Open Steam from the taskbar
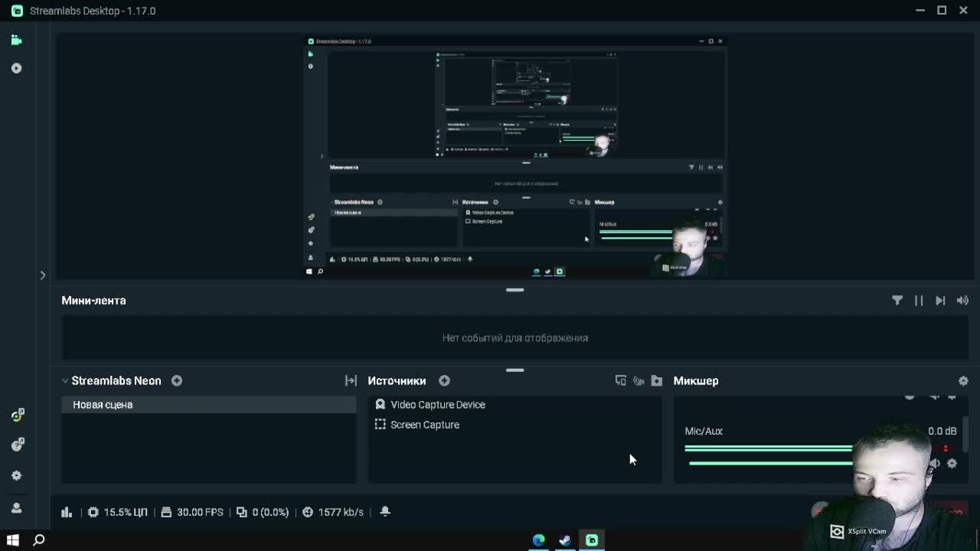Screen dimensions: 980x551 565,540
